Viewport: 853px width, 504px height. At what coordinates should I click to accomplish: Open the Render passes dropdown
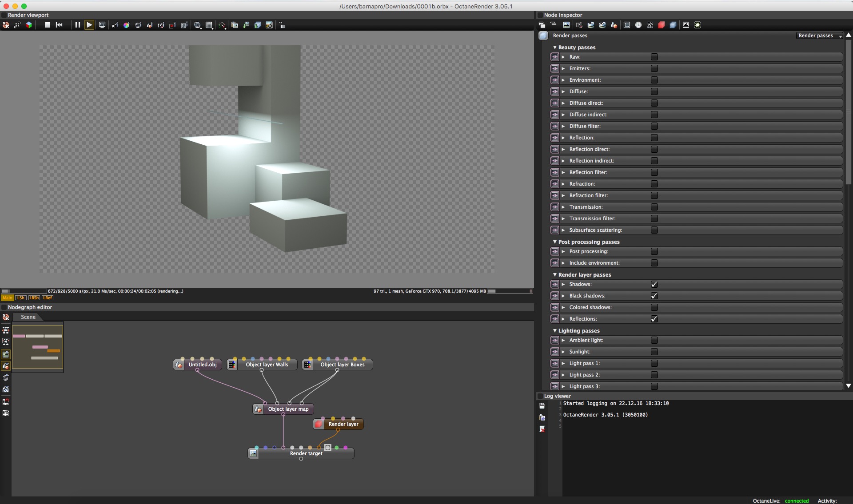820,36
